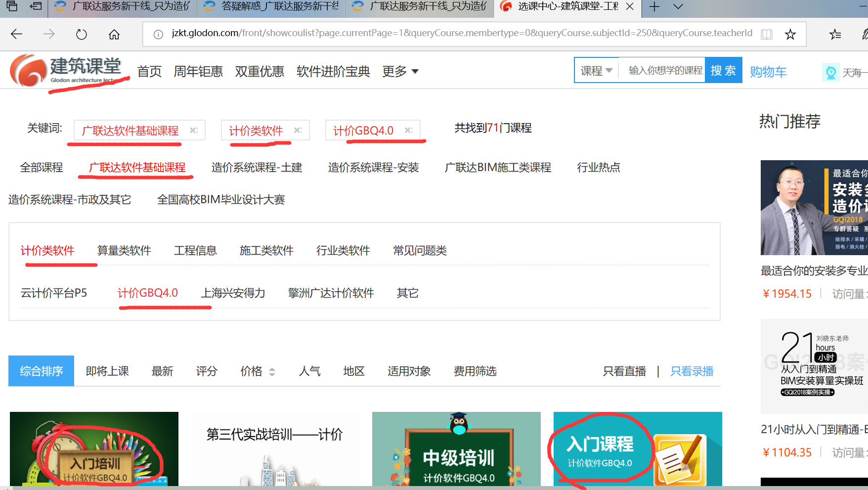This screenshot has width=868, height=490.
Task: Sort courses by 最新
Action: coord(162,371)
